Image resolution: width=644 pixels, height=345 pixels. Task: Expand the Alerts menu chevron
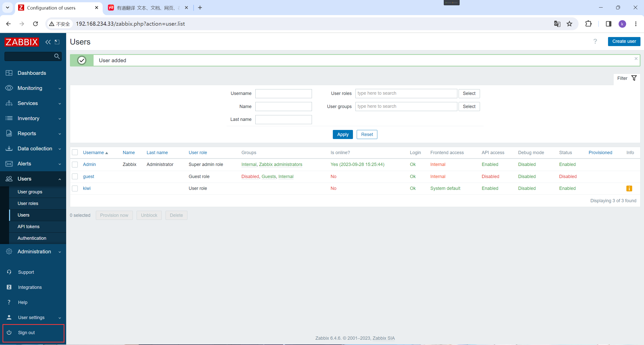[60, 164]
